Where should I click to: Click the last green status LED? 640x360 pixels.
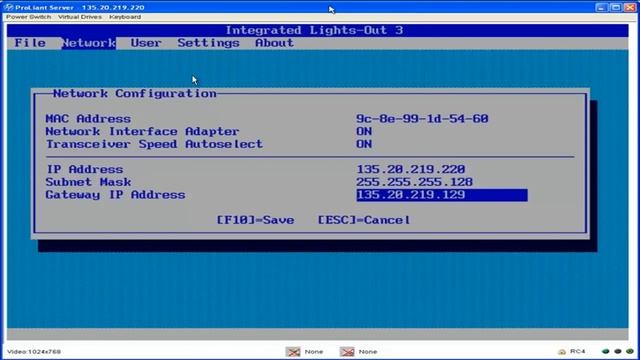click(x=630, y=351)
